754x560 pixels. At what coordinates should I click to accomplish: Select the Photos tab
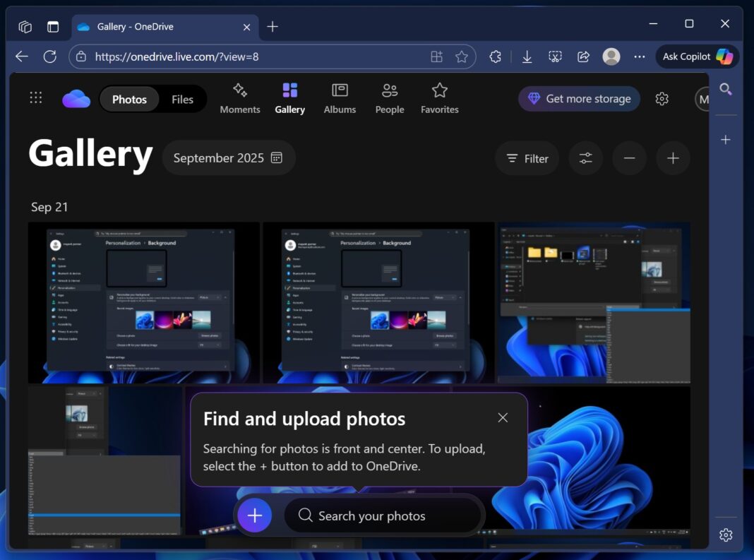tap(130, 100)
